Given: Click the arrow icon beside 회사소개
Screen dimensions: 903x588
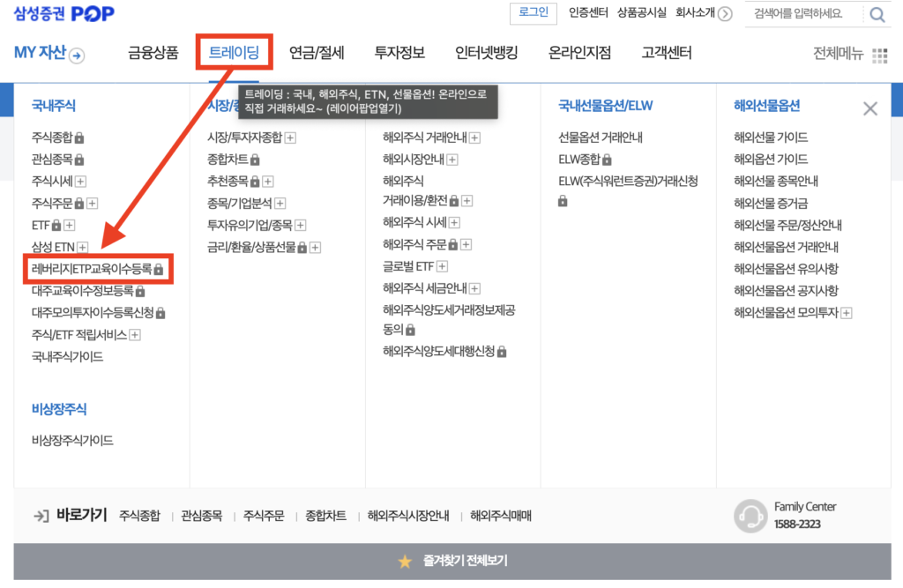Looking at the screenshot, I should pos(725,13).
